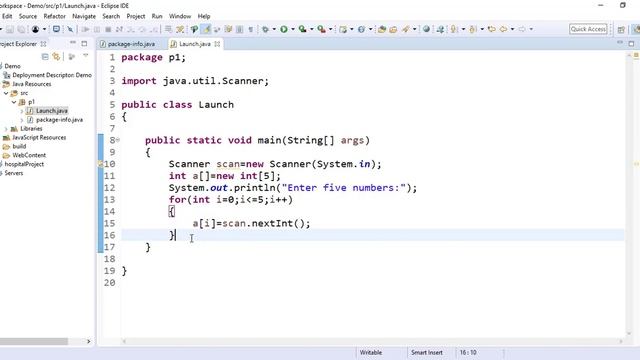The image size is (640, 360).
Task: Select Deployment Descriptor: Demo in tree
Action: click(52, 75)
